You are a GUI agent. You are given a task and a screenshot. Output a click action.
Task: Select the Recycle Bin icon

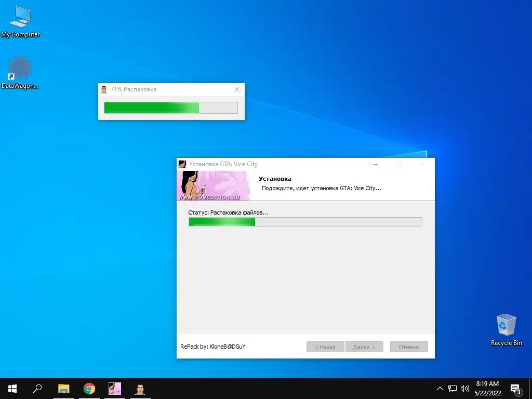click(x=506, y=330)
